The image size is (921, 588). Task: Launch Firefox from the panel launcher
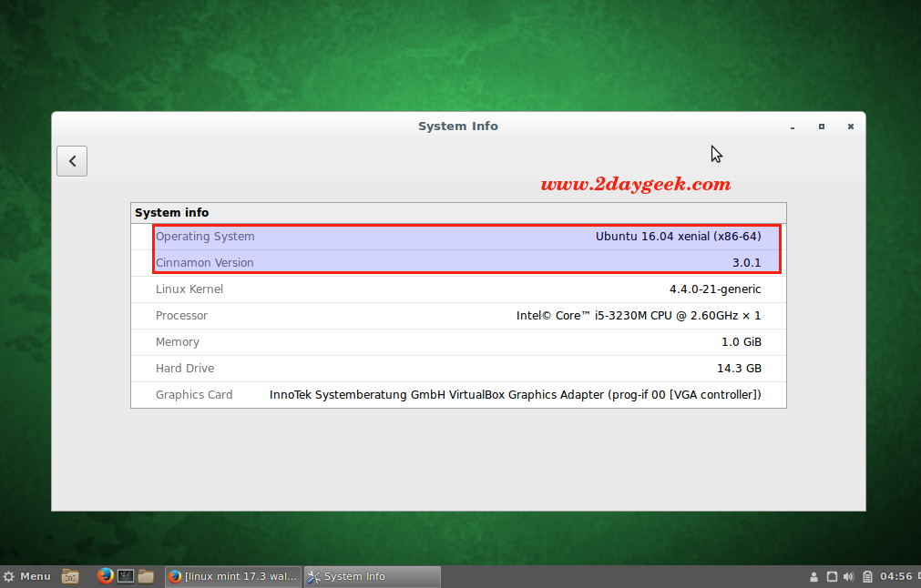(105, 576)
